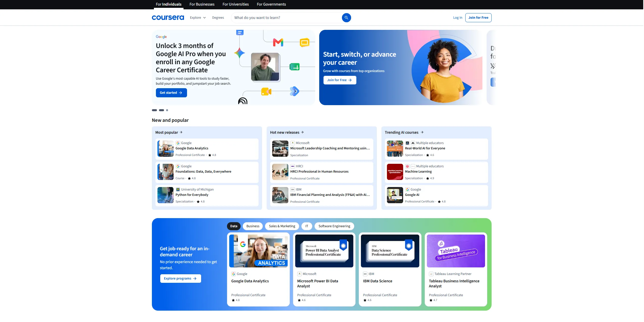Open Tableau for Business Intelligence card image
Image resolution: width=644 pixels, height=322 pixels.
(x=456, y=251)
